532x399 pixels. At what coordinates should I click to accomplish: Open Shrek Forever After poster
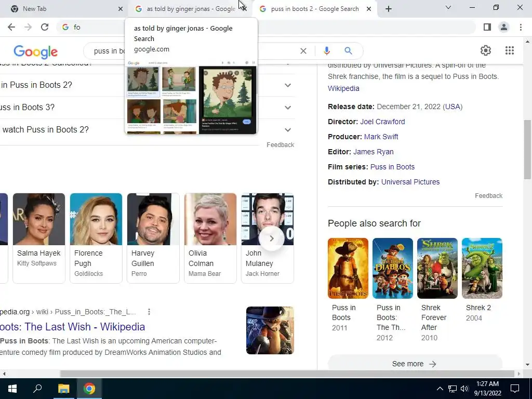point(437,269)
